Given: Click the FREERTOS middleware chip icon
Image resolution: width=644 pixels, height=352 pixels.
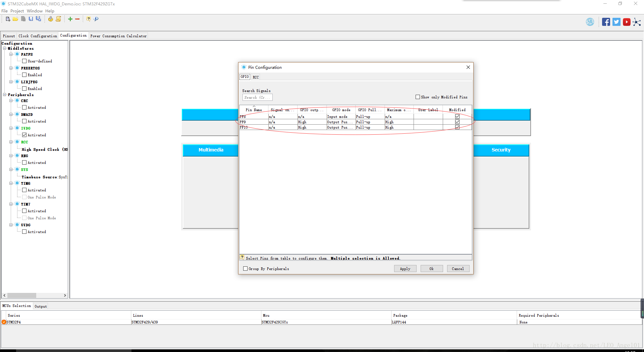Looking at the screenshot, I should 17,68.
